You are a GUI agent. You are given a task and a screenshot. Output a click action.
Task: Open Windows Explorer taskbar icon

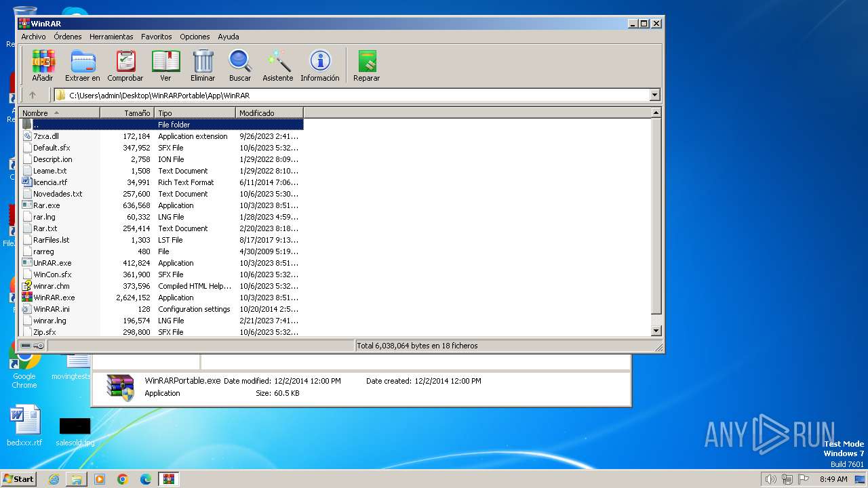pyautogui.click(x=77, y=479)
